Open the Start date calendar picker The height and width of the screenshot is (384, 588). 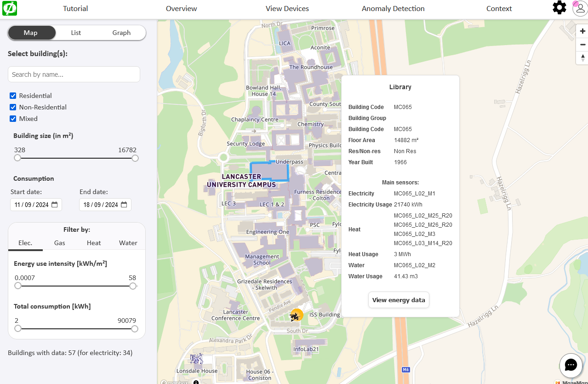point(55,205)
